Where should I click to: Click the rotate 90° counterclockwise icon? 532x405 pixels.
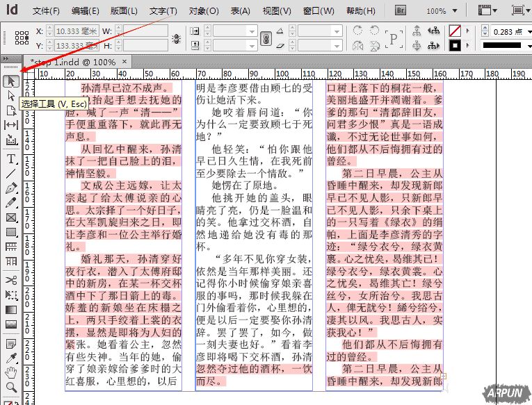point(374,30)
